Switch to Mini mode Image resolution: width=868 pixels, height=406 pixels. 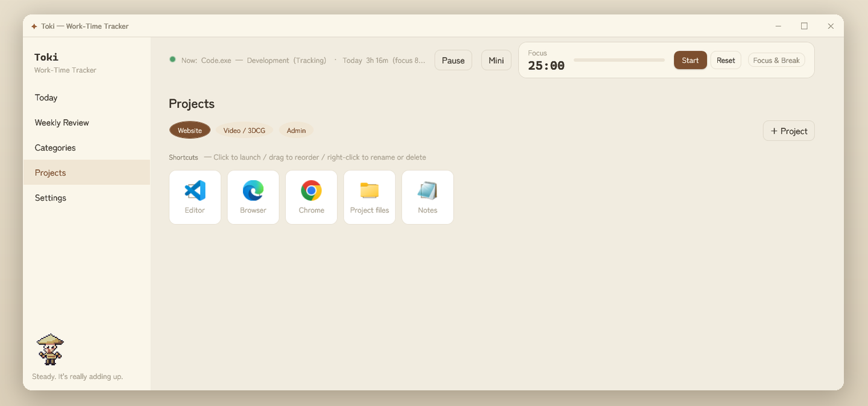[496, 60]
